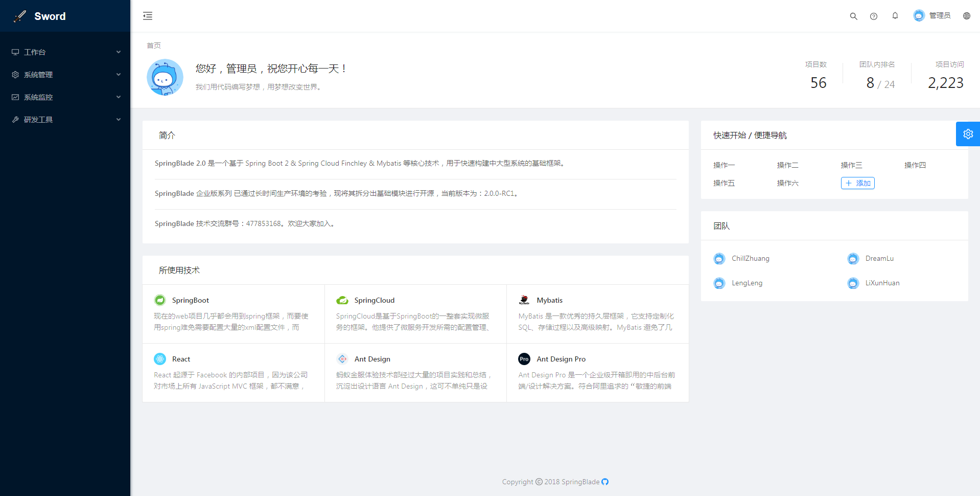This screenshot has height=496, width=980.
Task: Click the Ant Design Pro logo icon
Action: tap(524, 359)
